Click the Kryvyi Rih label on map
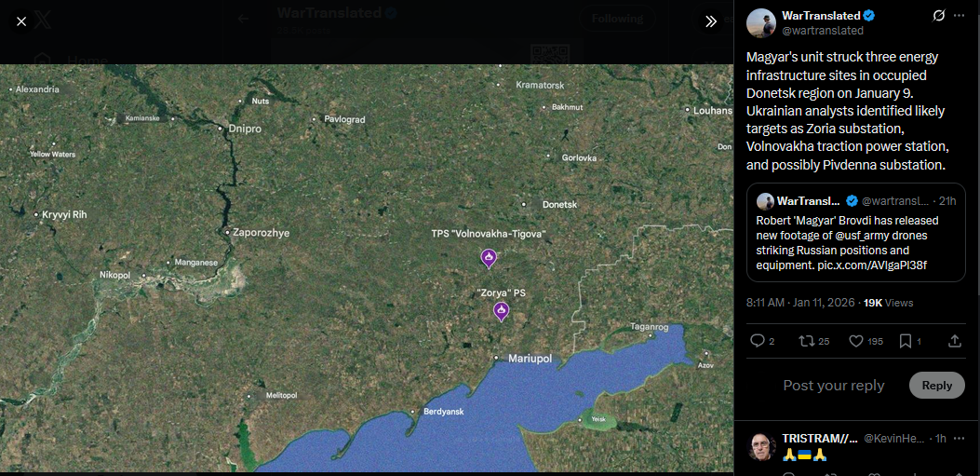 pyautogui.click(x=64, y=214)
